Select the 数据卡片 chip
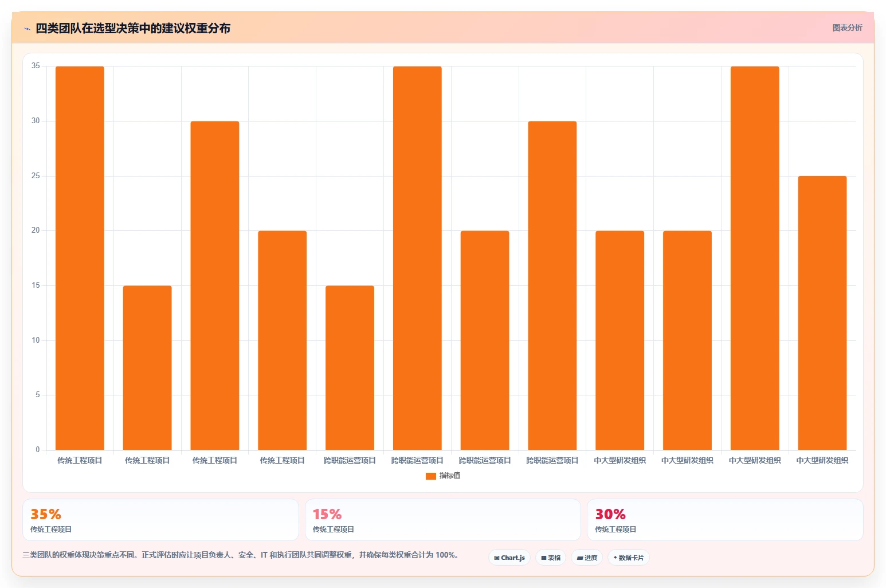Screen dimensions: 886x588 (x=629, y=558)
